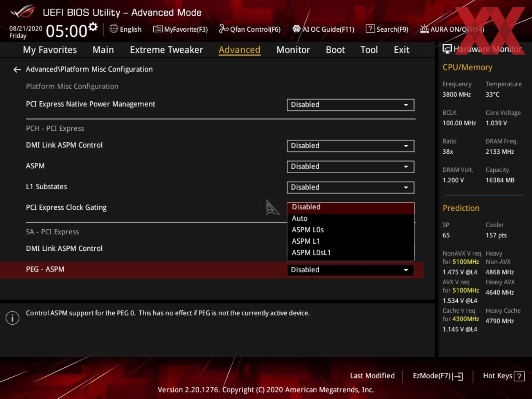Click the Hot Keys question mark icon
The height and width of the screenshot is (399, 532).
pyautogui.click(x=519, y=376)
